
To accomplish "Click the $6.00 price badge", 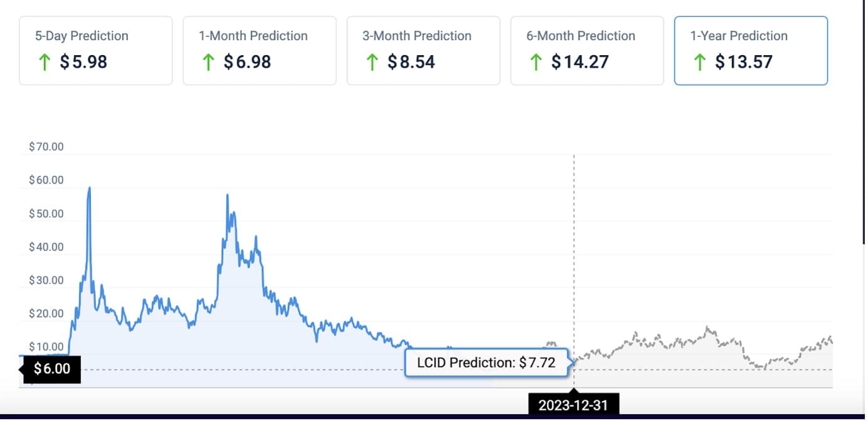I will click(50, 369).
